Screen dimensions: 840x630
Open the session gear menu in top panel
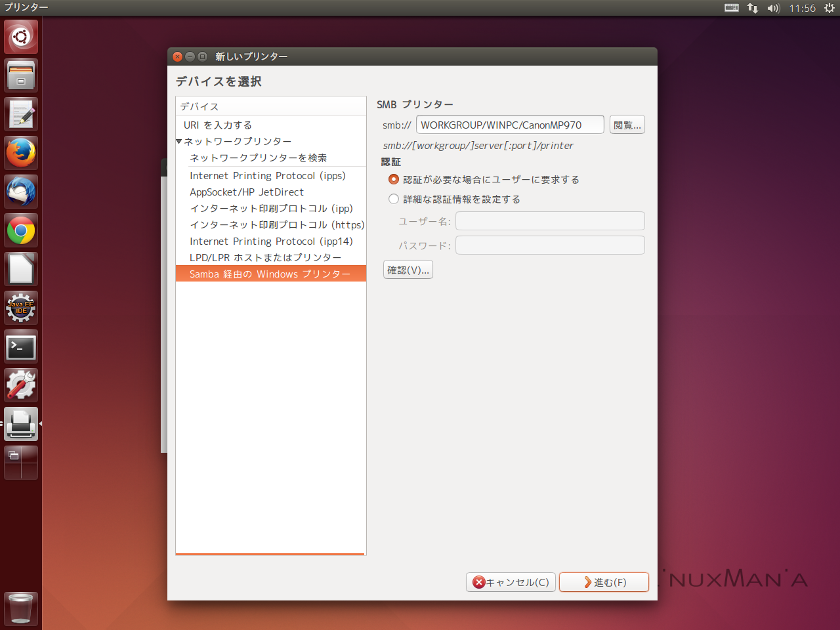[829, 8]
